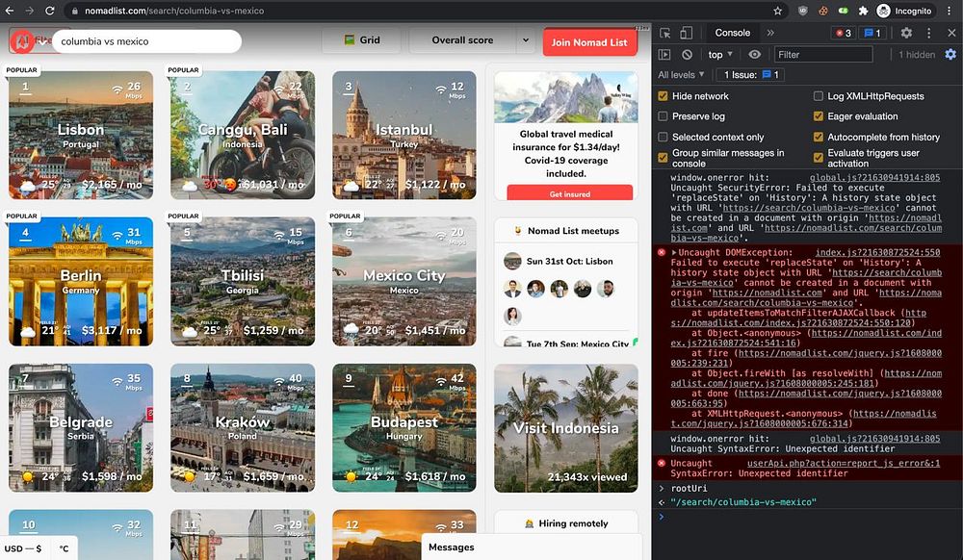Viewport: 963px width, 560px height.
Task: Click the browser back arrow
Action: (x=10, y=11)
